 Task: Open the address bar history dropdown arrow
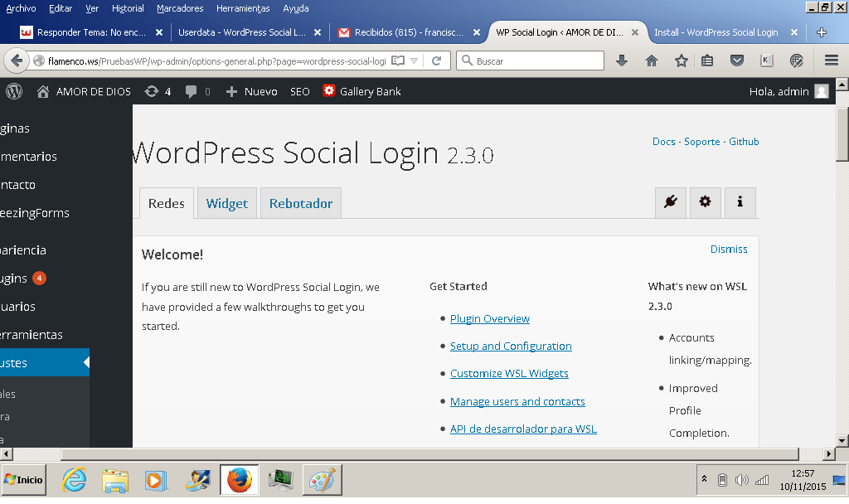[x=415, y=61]
